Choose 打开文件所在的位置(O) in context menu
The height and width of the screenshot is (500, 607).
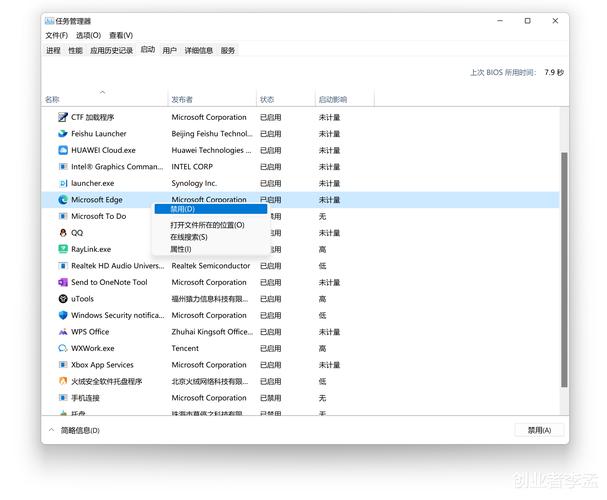click(207, 225)
